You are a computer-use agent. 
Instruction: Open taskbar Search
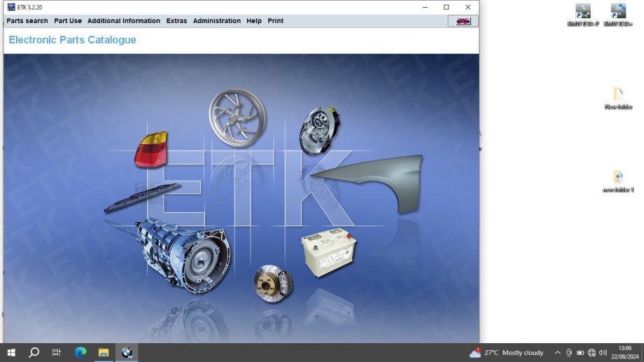34,353
